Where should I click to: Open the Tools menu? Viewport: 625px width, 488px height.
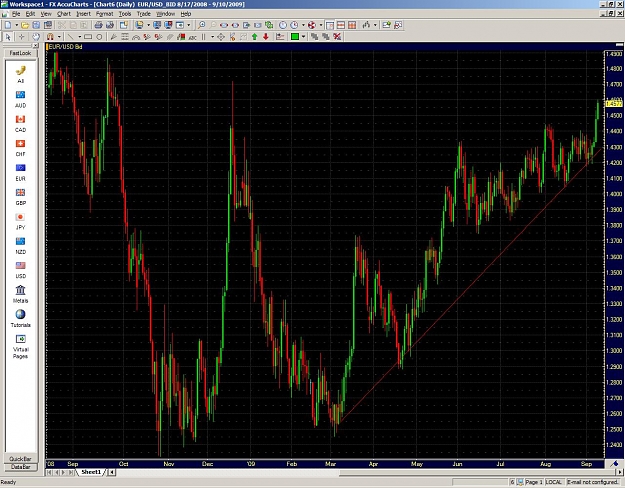click(125, 14)
